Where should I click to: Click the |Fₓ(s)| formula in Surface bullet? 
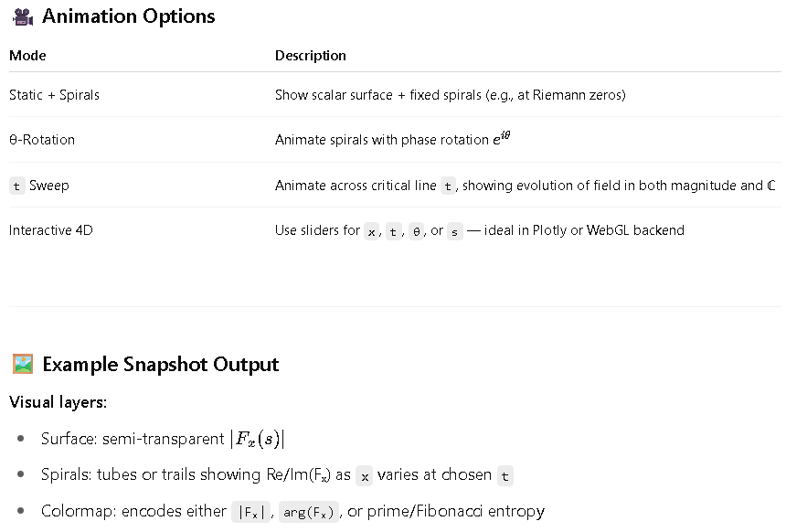click(258, 439)
